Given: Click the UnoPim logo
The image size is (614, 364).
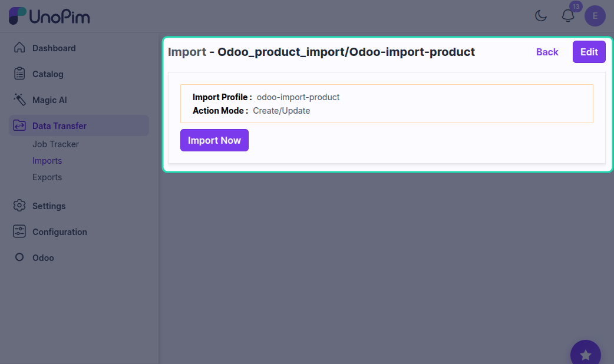Looking at the screenshot, I should point(49,16).
